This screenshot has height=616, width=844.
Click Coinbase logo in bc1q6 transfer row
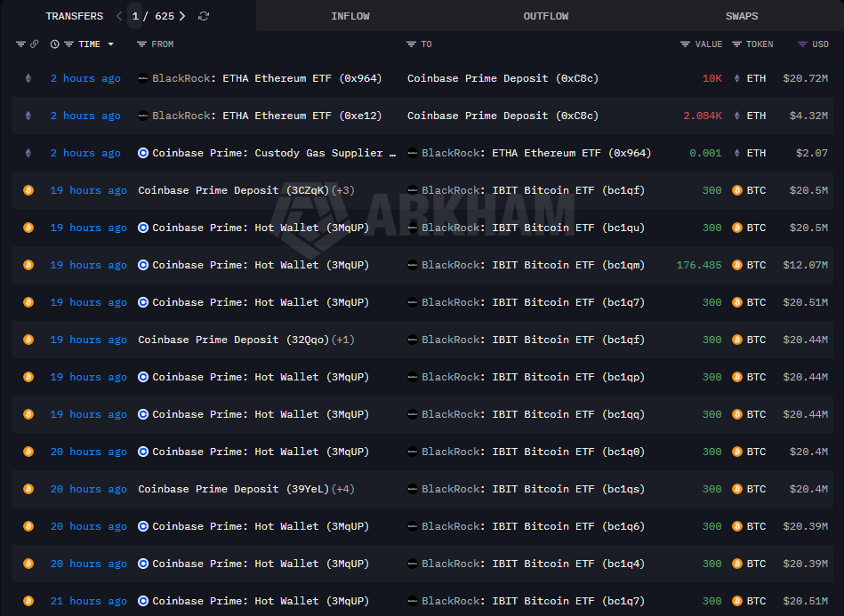tap(142, 527)
